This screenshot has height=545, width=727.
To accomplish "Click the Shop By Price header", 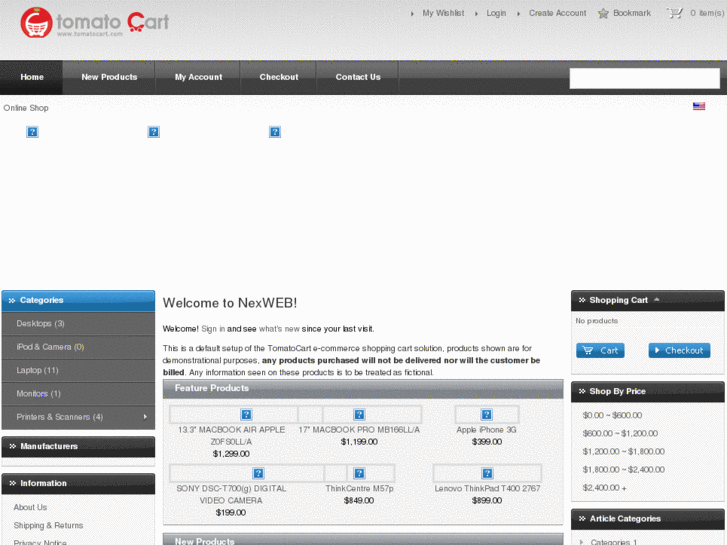I will 648,391.
